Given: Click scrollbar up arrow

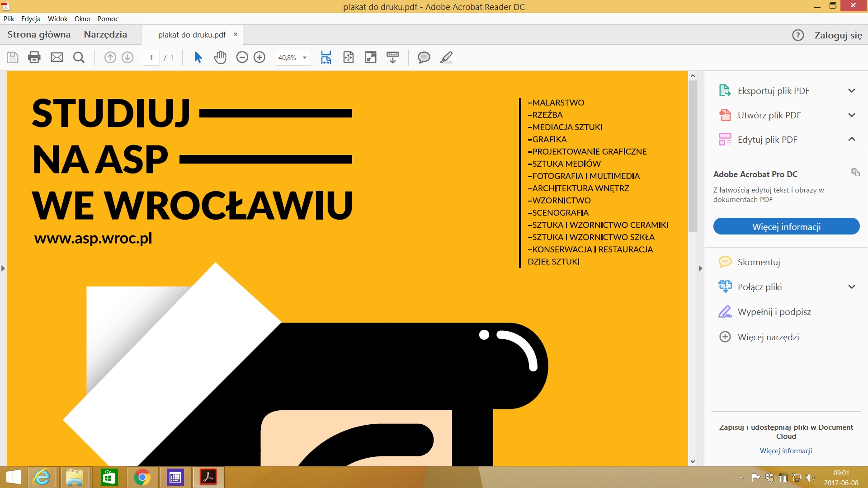Looking at the screenshot, I should [693, 76].
